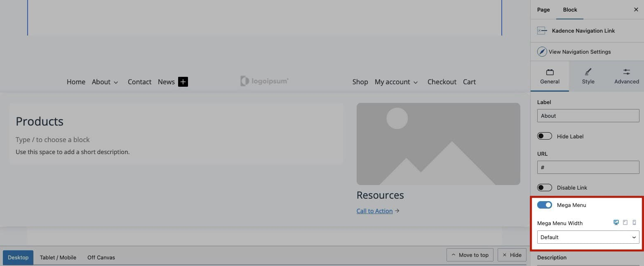Open View Navigation Settings via compass icon
Screen dimensions: 644x266
coord(542,51)
